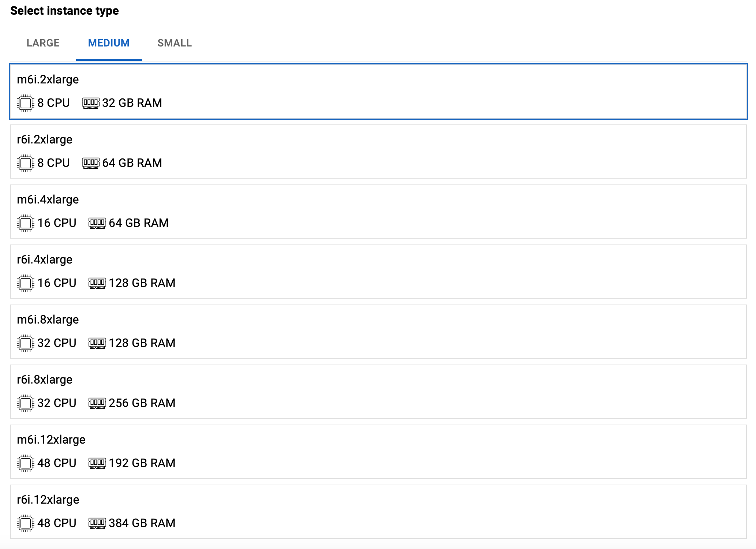Click '8 CPU' under r6i.2xlarge
The height and width of the screenshot is (549, 756).
pyautogui.click(x=53, y=163)
